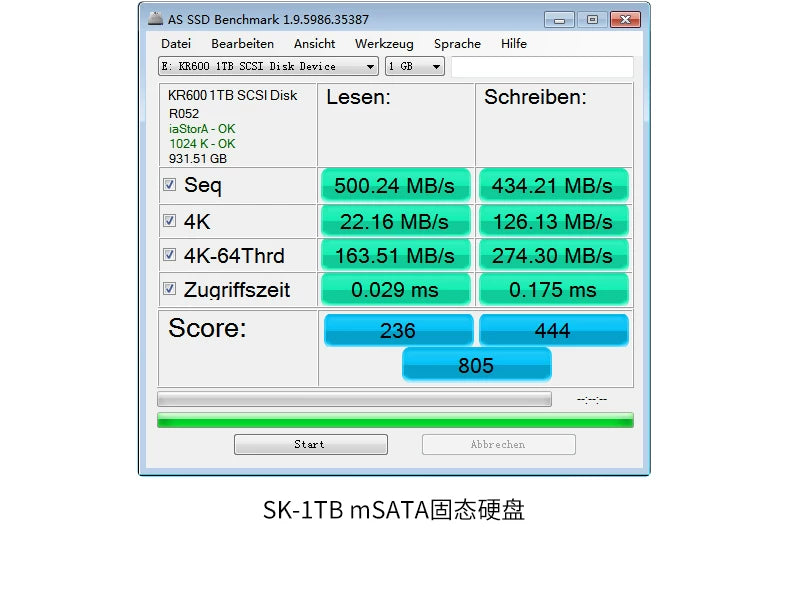Click the Seq read result 500.24 MB/s
790x590 pixels.
396,185
